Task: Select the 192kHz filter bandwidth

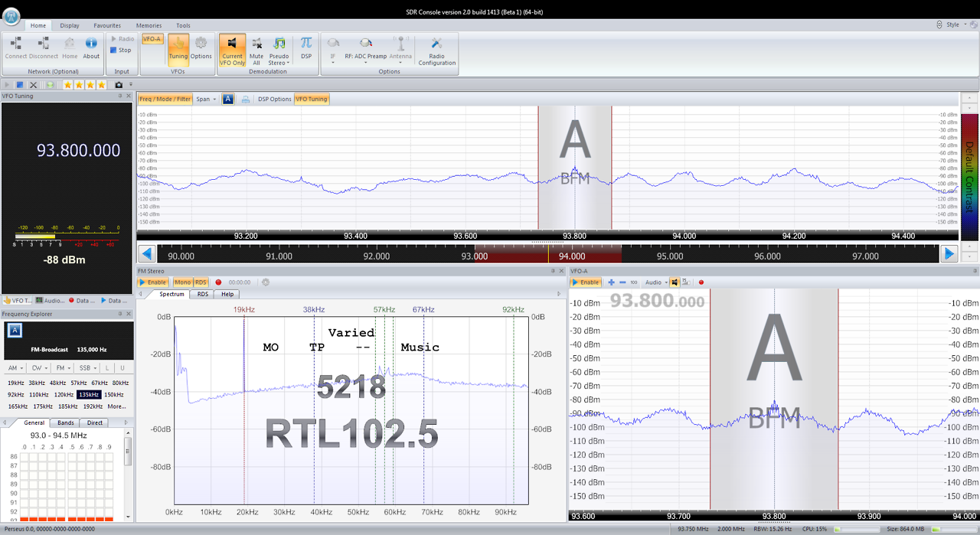Action: click(92, 406)
